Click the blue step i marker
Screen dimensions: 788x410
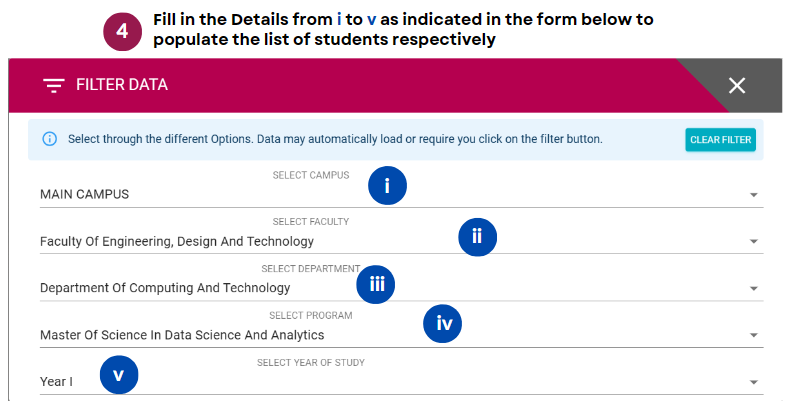click(387, 185)
